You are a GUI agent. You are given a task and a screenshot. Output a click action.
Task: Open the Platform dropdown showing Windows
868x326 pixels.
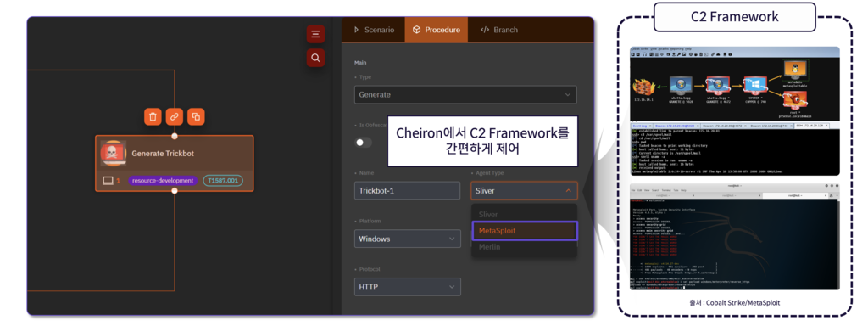coord(408,239)
